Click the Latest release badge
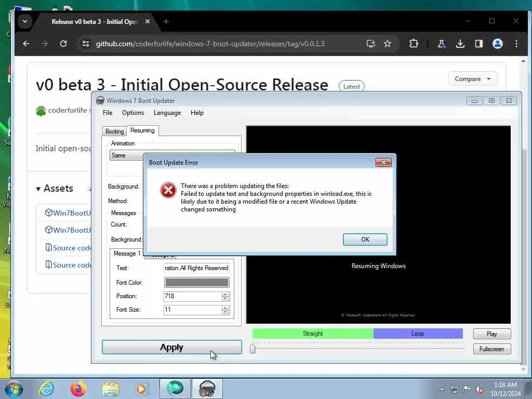 (352, 87)
